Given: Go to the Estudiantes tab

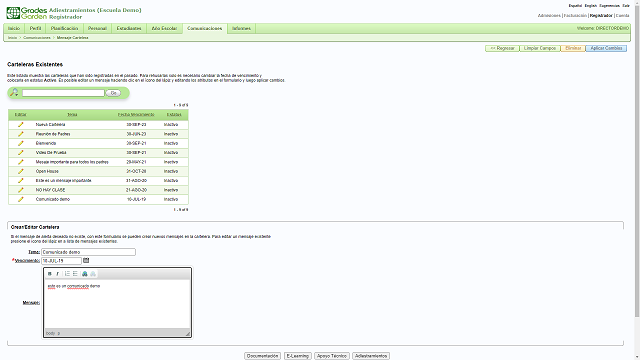Looking at the screenshot, I should pyautogui.click(x=129, y=29).
